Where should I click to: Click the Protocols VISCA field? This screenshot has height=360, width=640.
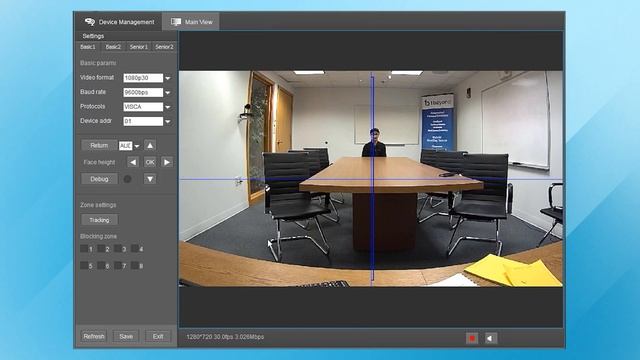(143, 107)
